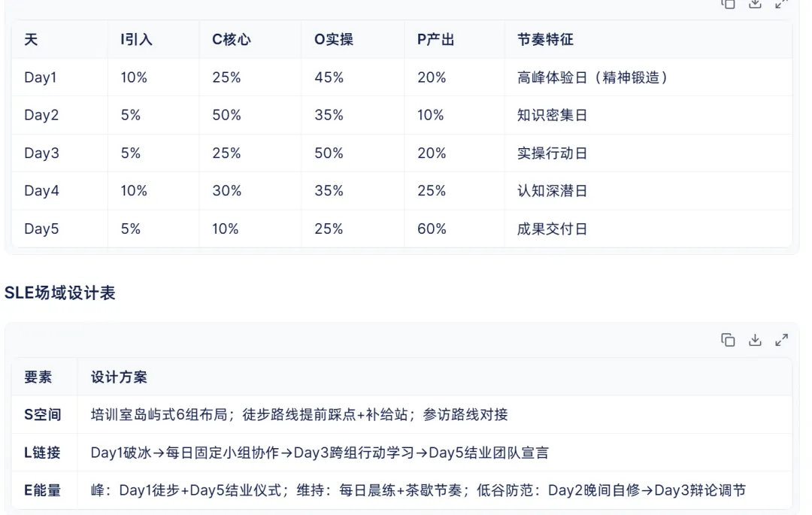
Task: Select the 节奏特征 column header
Action: coord(545,39)
